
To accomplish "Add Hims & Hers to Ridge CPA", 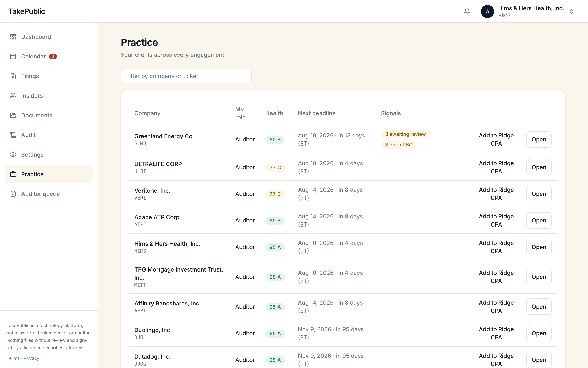I will tap(496, 247).
